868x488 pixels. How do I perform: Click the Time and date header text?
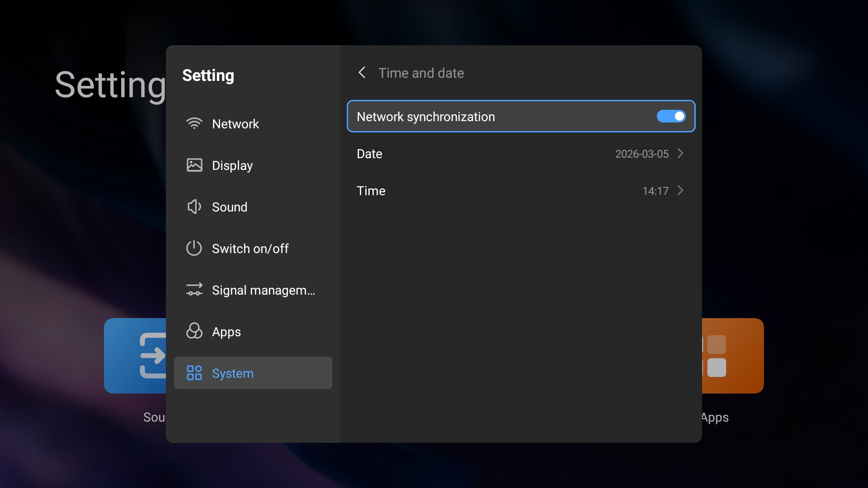point(421,73)
